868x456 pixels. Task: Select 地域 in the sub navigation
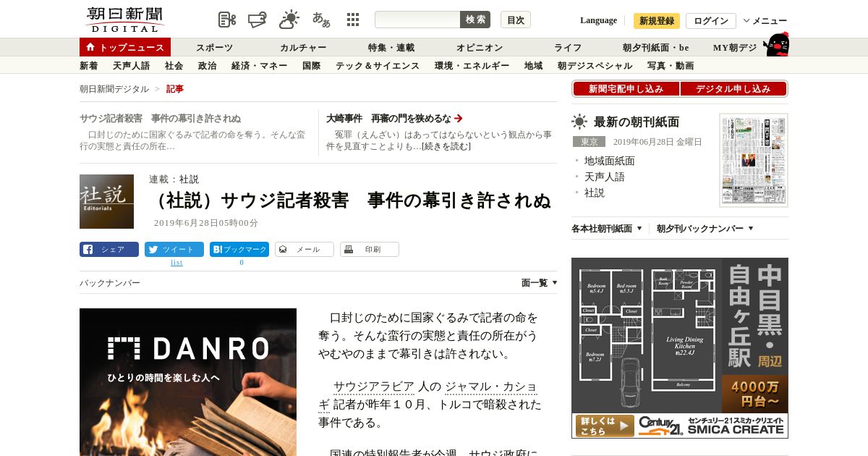[x=534, y=66]
